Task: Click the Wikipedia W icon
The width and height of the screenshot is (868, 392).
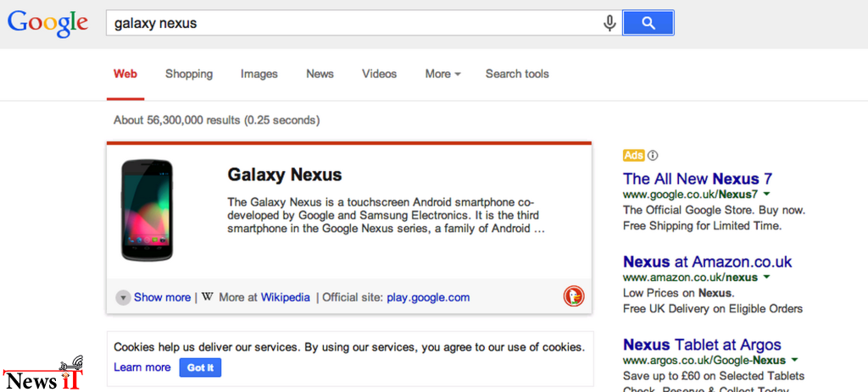Action: 207,297
